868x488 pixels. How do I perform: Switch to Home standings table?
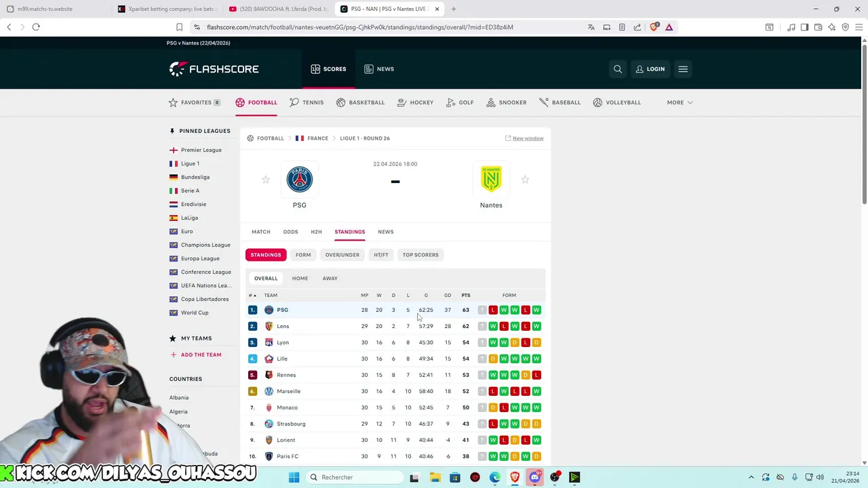(x=300, y=279)
